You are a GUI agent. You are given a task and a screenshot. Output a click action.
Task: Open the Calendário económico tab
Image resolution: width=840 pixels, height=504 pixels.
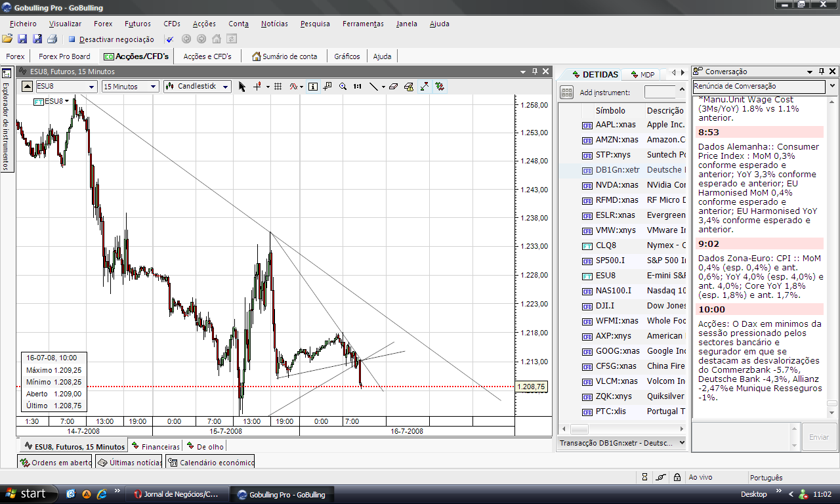click(x=211, y=462)
